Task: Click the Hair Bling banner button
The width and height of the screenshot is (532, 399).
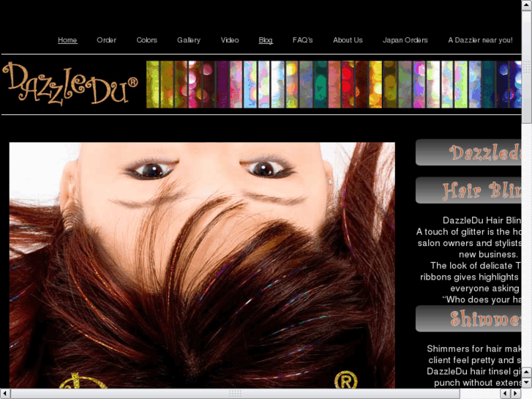Action: point(468,190)
